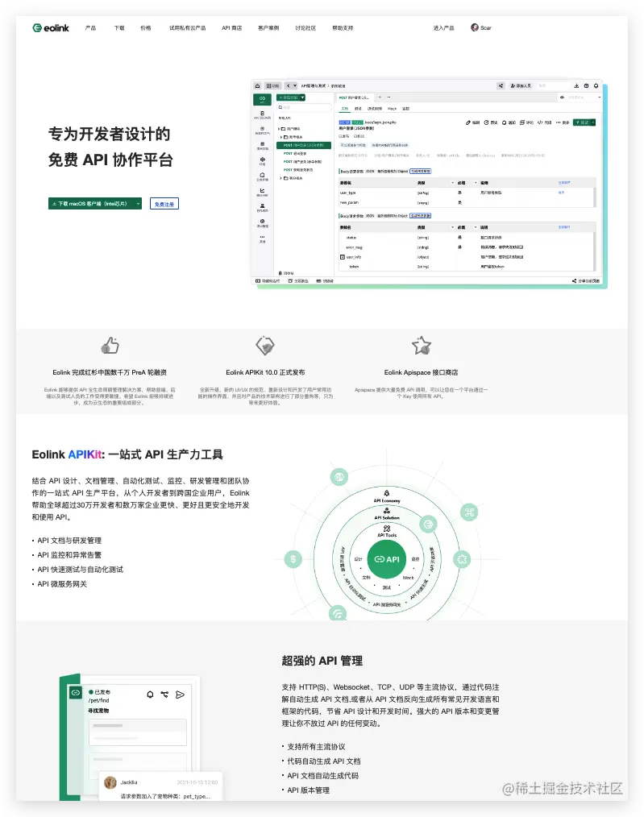Open the API 商店 navigation item

pyautogui.click(x=232, y=28)
